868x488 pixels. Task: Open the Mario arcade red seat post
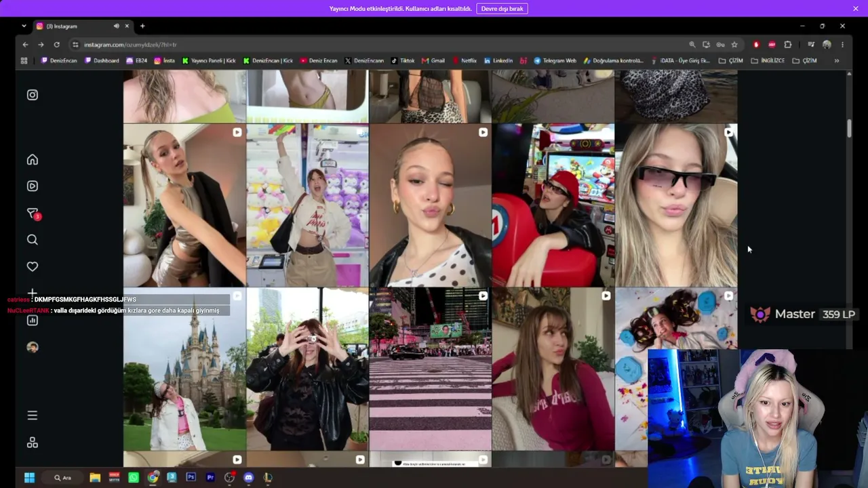pos(553,205)
